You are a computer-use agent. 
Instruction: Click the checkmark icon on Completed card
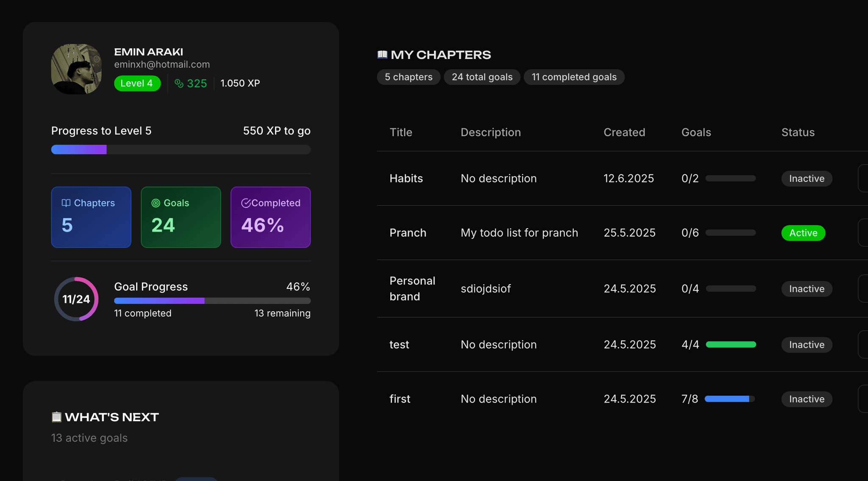point(246,203)
